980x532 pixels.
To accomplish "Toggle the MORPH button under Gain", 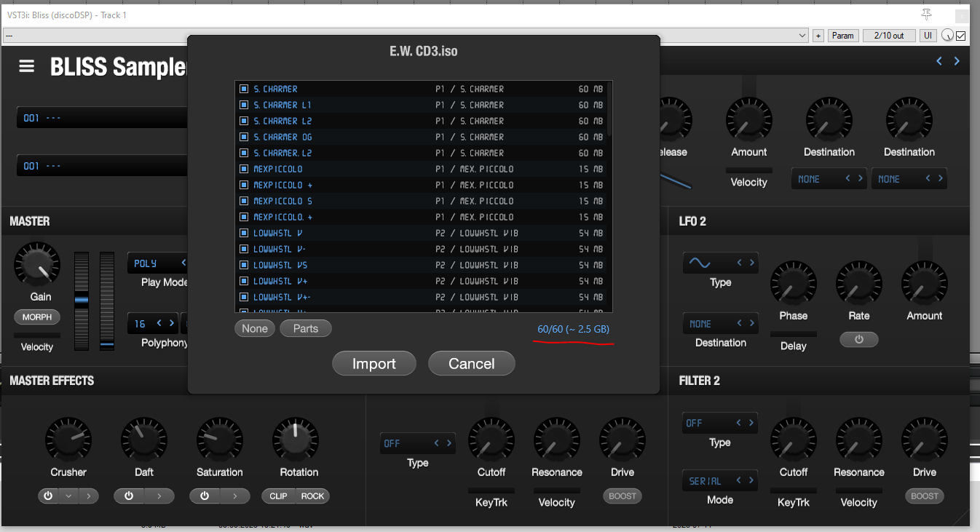I will [x=37, y=318].
